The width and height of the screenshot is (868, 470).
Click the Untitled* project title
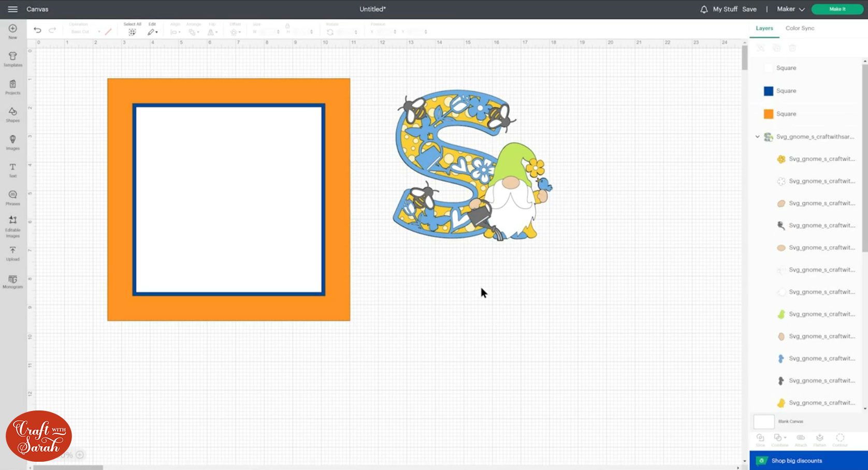point(373,9)
